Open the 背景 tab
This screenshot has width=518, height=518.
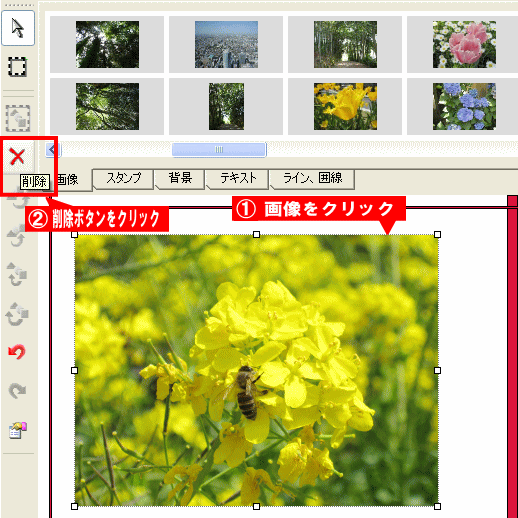coord(180,179)
